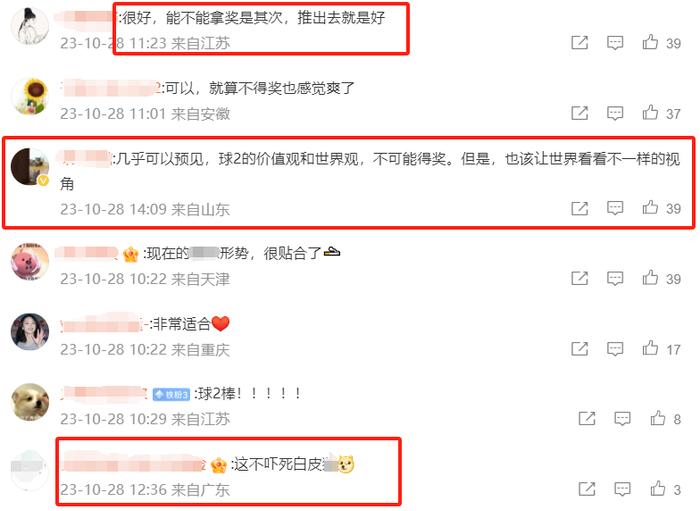Share the 11:23 comment from 江苏
Image resolution: width=700 pixels, height=511 pixels.
click(x=579, y=43)
